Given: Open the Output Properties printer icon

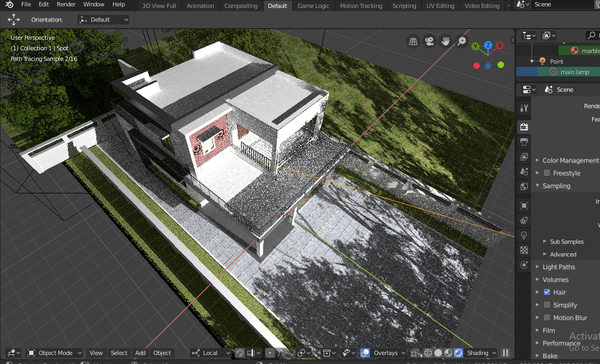Looking at the screenshot, I should point(524,142).
